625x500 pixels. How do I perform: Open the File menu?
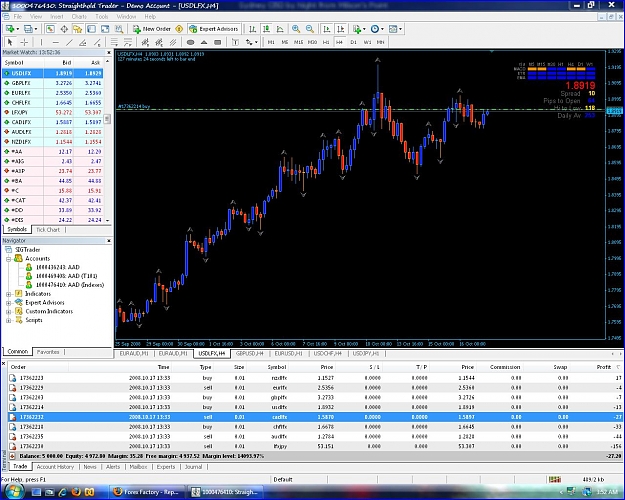18,17
